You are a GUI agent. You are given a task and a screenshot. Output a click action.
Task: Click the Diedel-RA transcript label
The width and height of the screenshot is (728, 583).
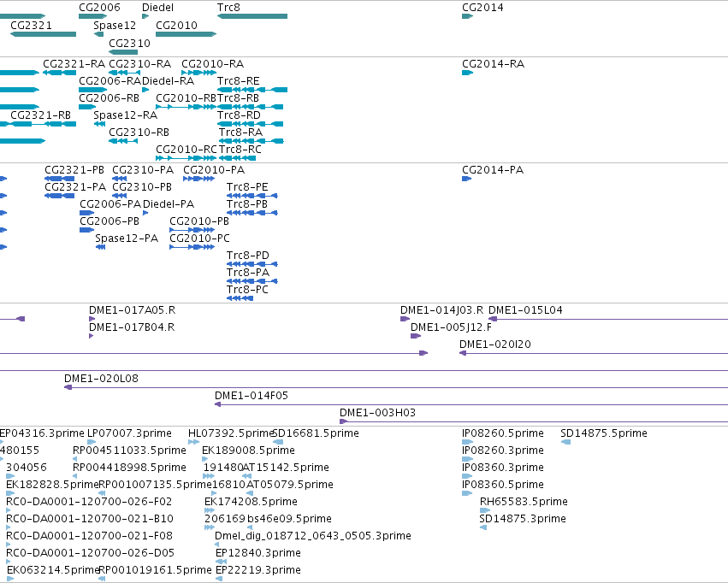168,81
